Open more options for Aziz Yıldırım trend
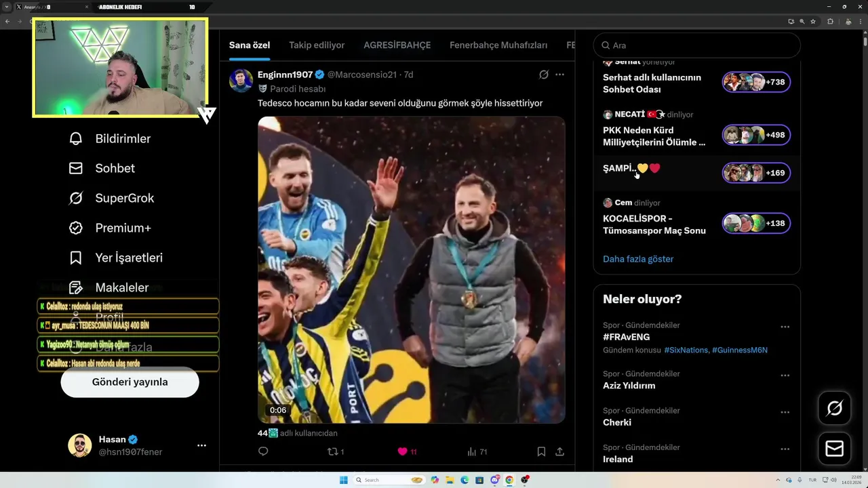The image size is (868, 488). pos(785,375)
